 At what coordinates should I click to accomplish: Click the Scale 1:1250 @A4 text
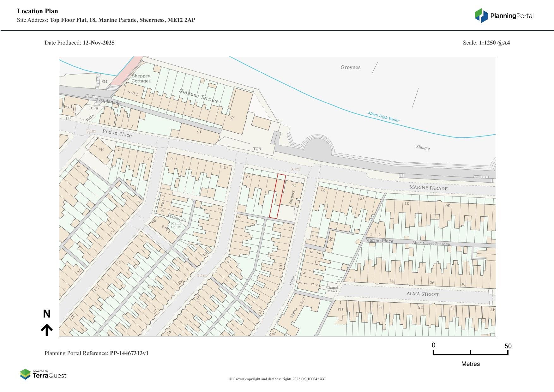[486, 43]
